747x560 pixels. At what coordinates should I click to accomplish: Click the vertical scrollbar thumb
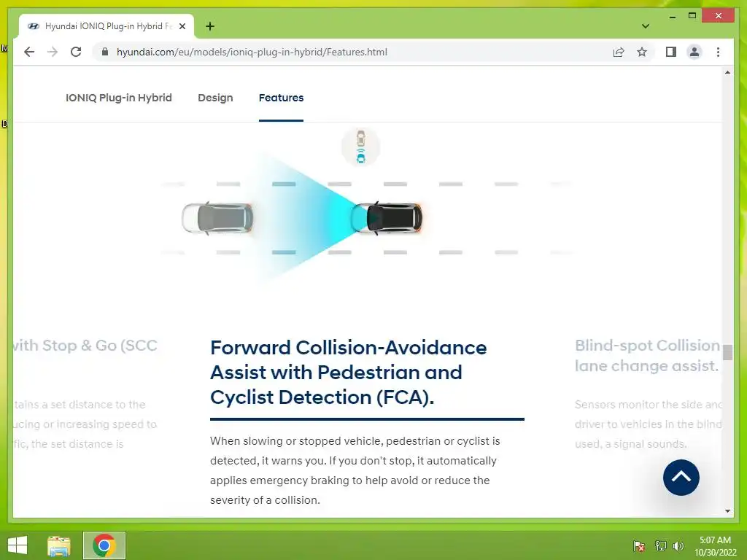[x=727, y=352]
